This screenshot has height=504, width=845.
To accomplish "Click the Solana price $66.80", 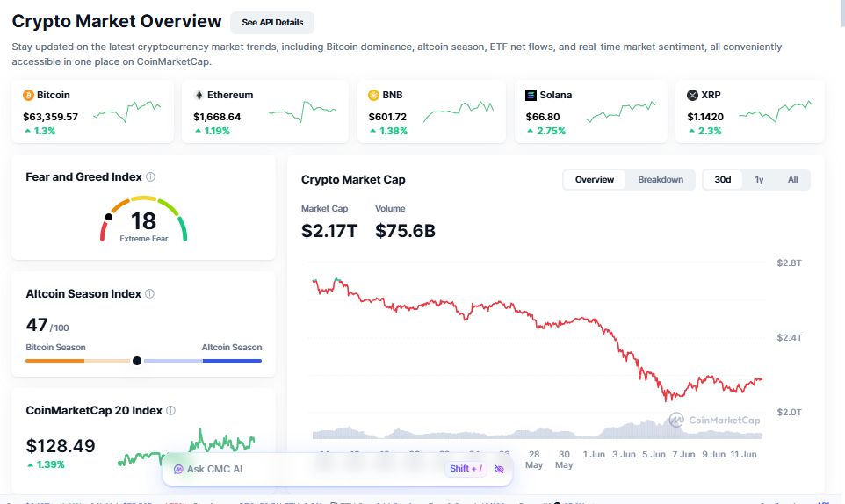I will tap(543, 117).
